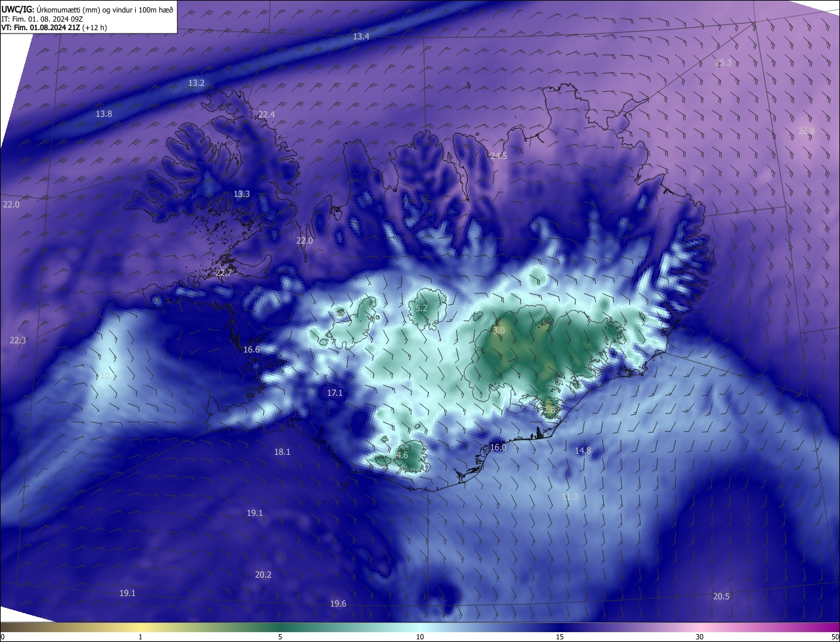Click the 24.5 wind value label
This screenshot has height=642, width=840.
pos(499,156)
